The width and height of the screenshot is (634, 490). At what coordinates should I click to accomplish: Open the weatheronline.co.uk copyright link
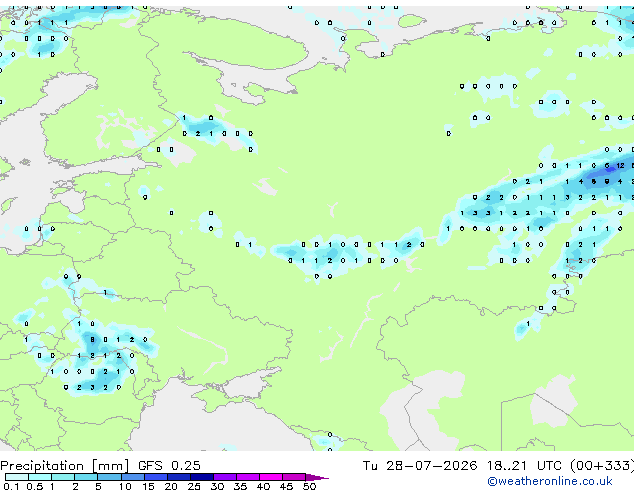coord(550,481)
